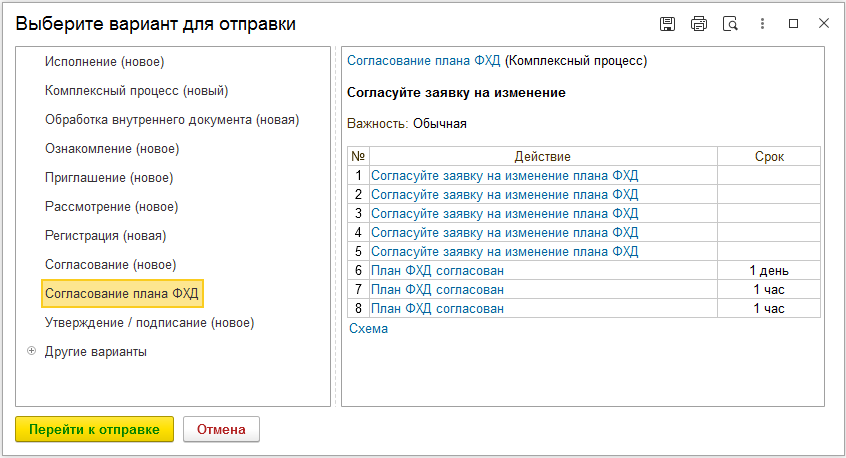
Task: Click the Отмена button
Action: point(221,429)
